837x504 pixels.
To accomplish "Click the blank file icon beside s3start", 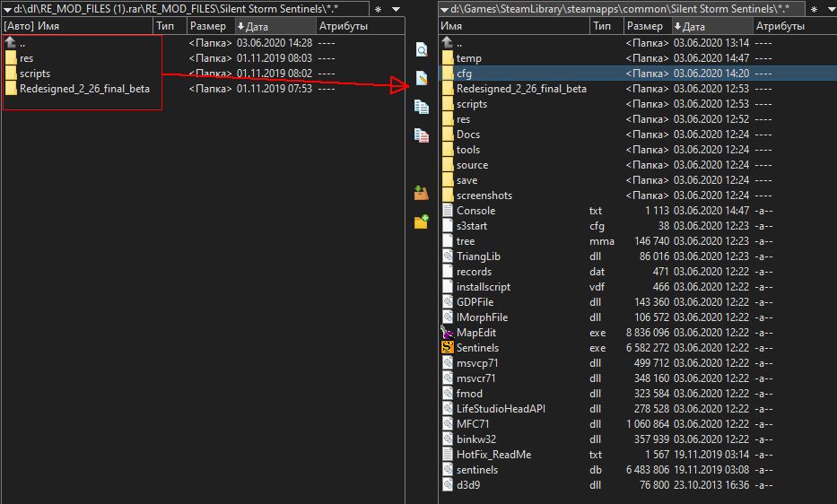I will coord(448,226).
